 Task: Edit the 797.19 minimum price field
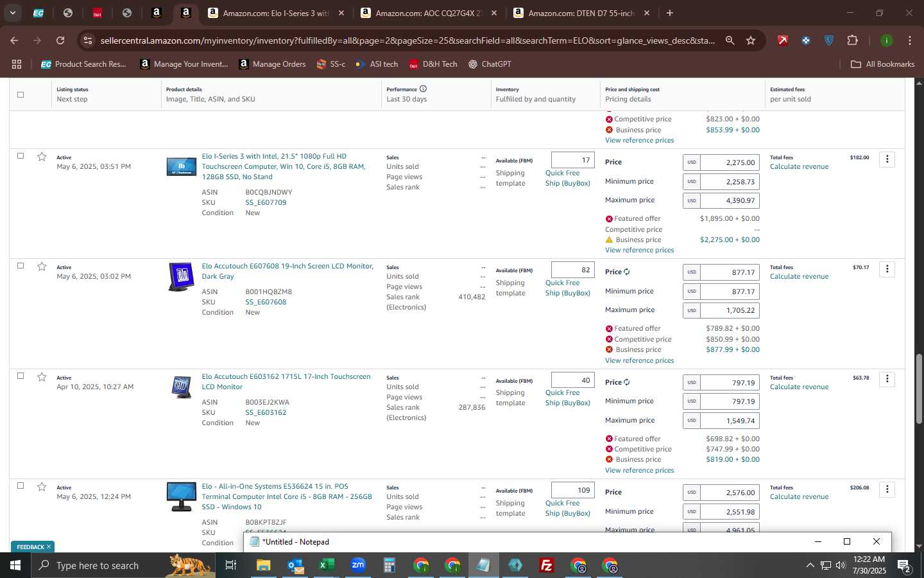point(730,401)
